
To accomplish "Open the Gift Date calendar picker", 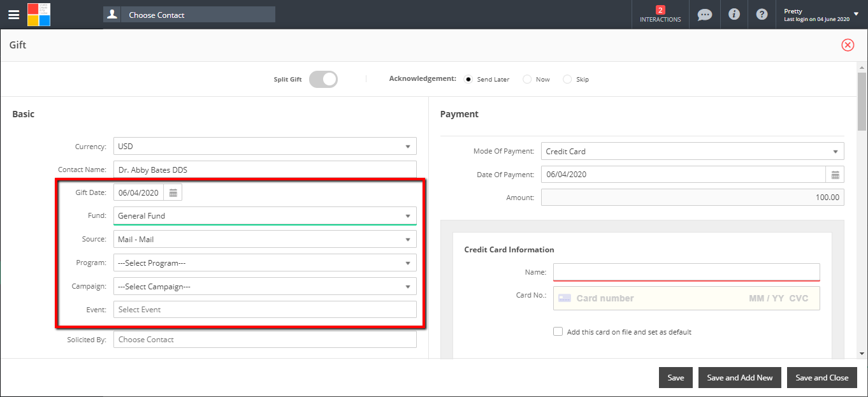I will (173, 193).
